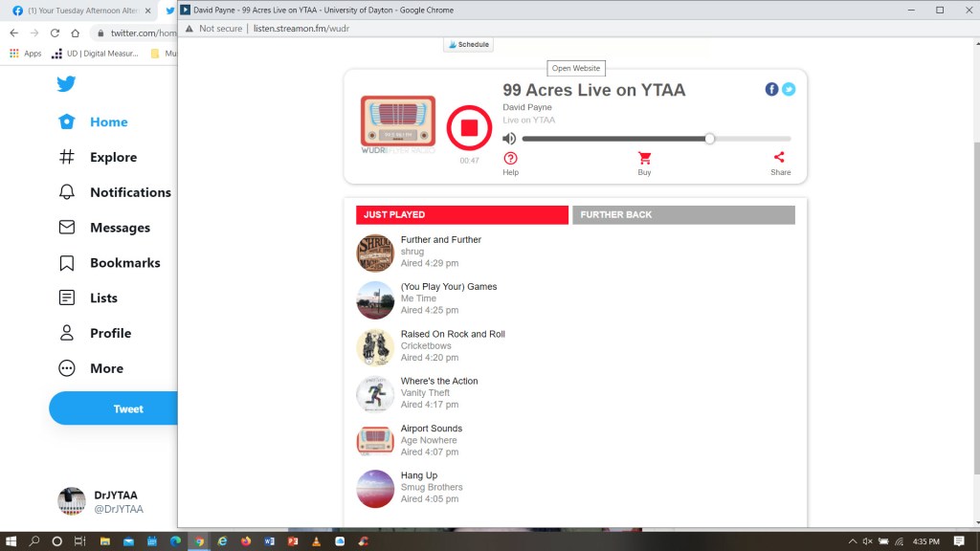The image size is (980, 551).
Task: Stop the live stream playback
Action: coord(469,128)
